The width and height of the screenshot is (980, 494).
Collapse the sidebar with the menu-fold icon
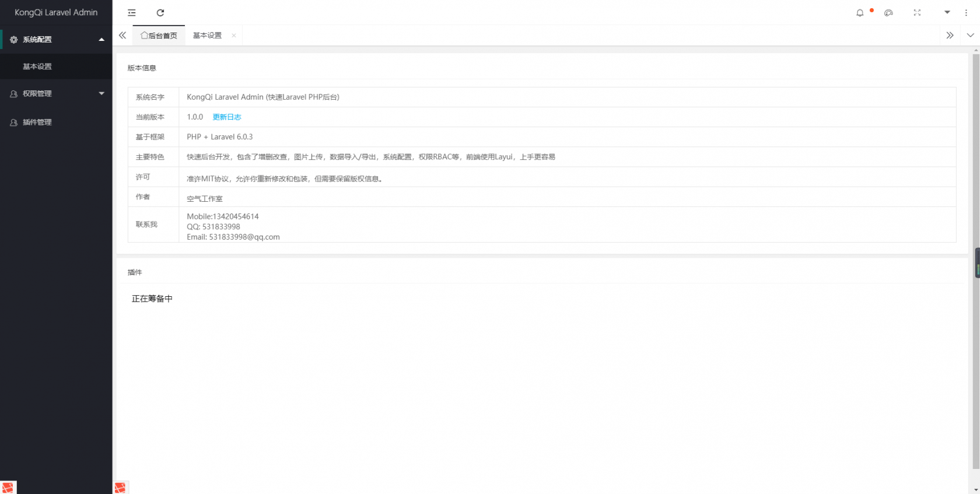132,12
